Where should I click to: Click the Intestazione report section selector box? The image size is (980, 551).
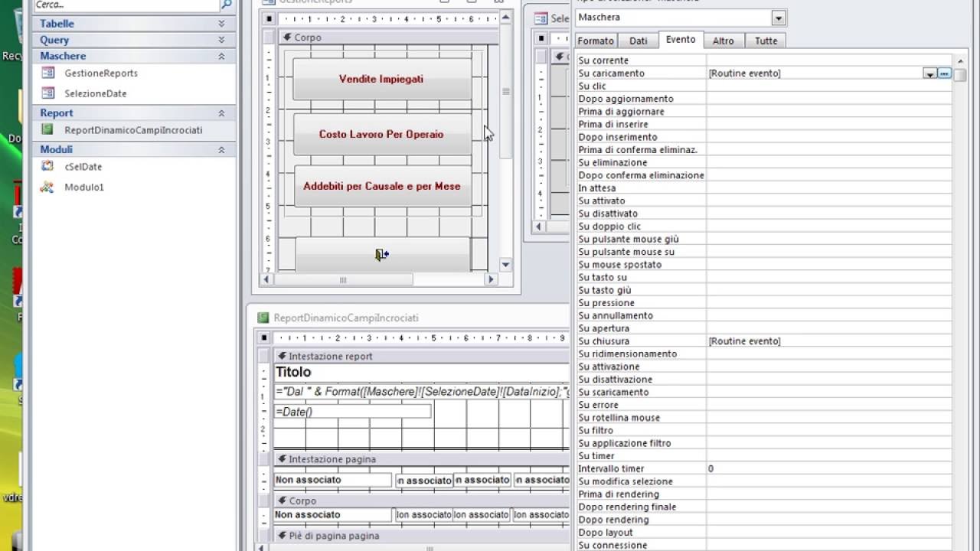coord(264,356)
